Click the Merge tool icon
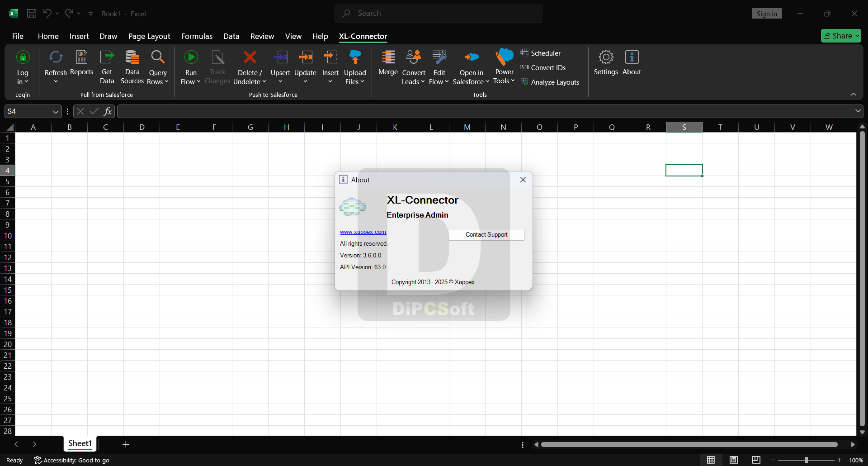The width and height of the screenshot is (868, 466). (x=388, y=57)
